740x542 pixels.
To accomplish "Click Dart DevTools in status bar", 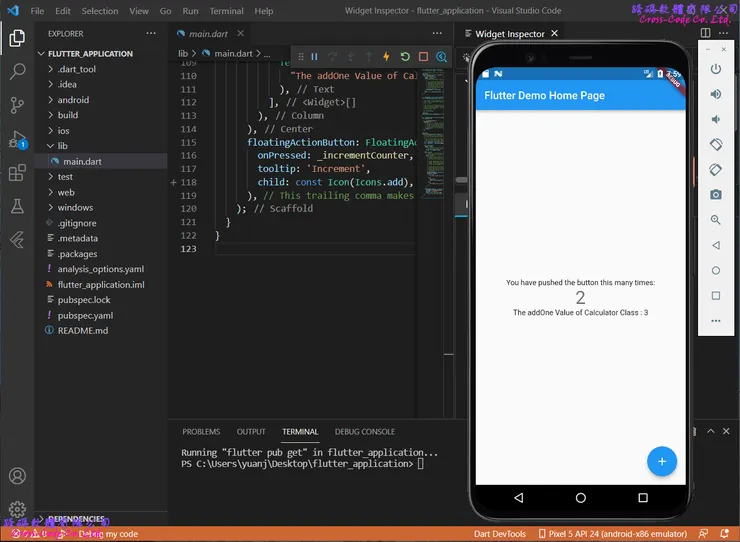I will click(x=501, y=534).
